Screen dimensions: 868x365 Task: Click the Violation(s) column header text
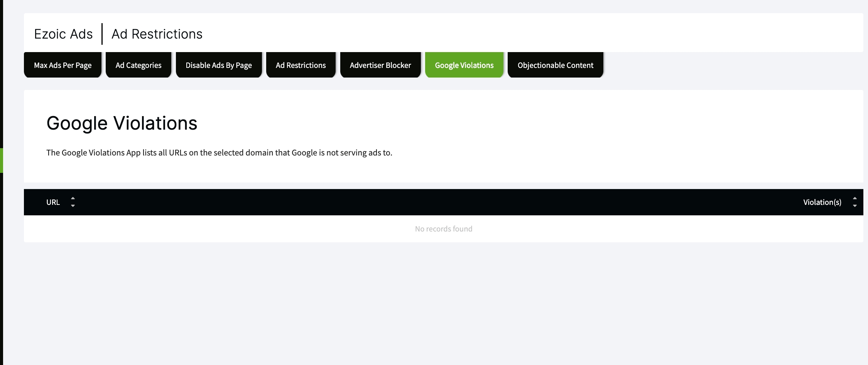point(822,202)
